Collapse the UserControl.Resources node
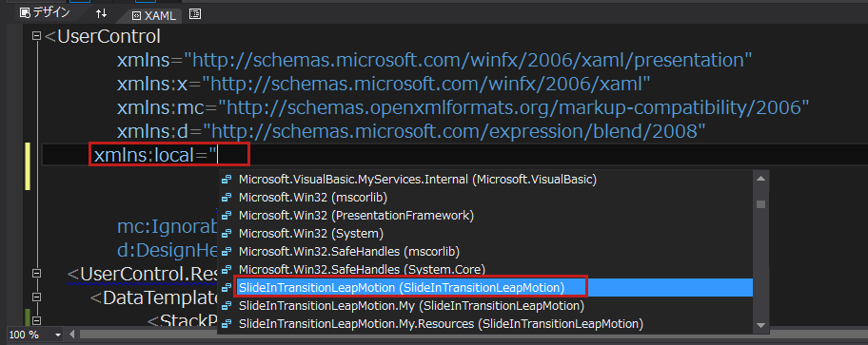868x345 pixels. coord(36,273)
